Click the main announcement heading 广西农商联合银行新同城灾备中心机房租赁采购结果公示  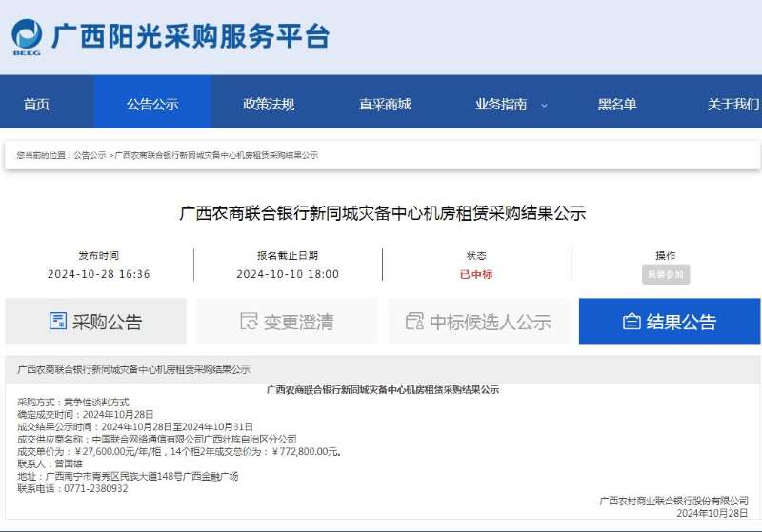coord(383,213)
